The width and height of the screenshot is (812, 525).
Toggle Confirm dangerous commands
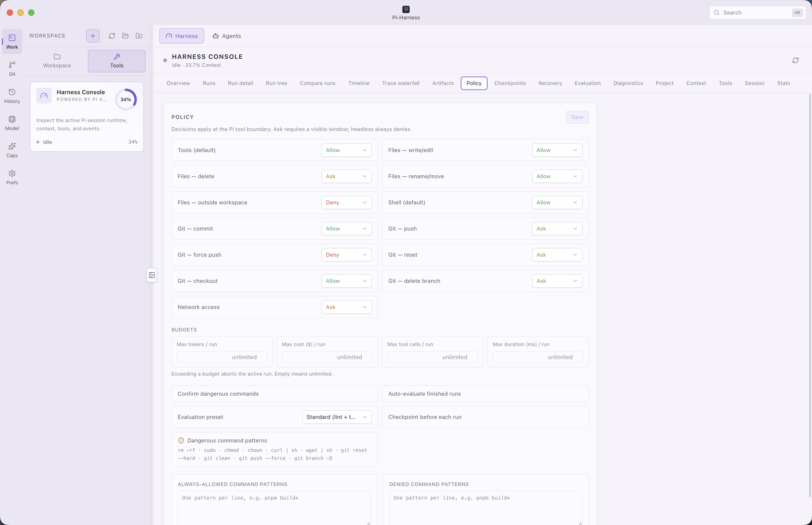pyautogui.click(x=274, y=394)
